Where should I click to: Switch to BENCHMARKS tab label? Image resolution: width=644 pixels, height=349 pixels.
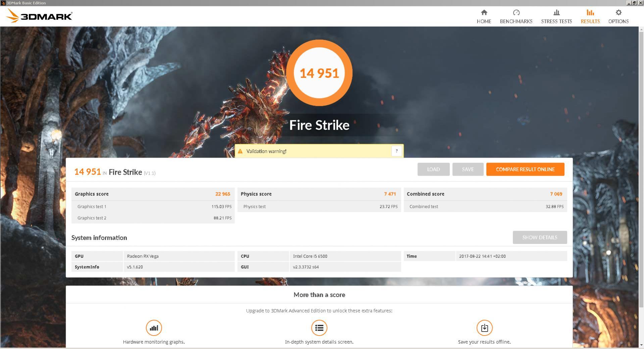[516, 21]
